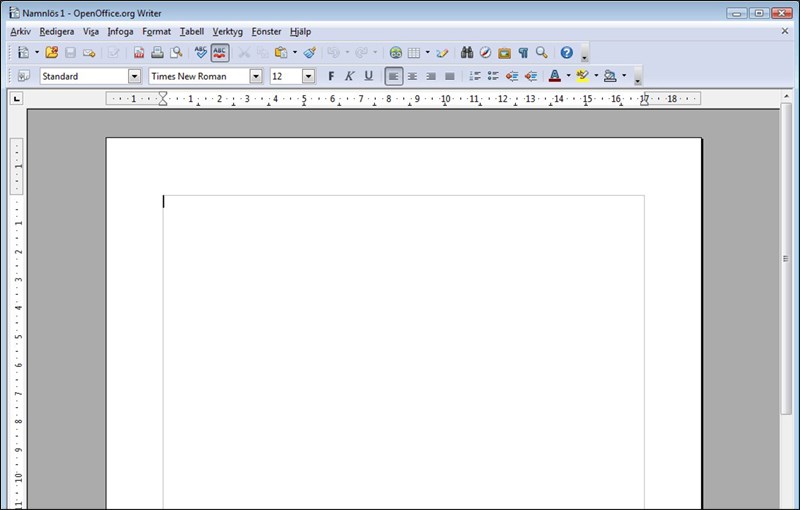This screenshot has height=510, width=800.
Task: Expand the Table dropdown arrow
Action: [x=428, y=53]
